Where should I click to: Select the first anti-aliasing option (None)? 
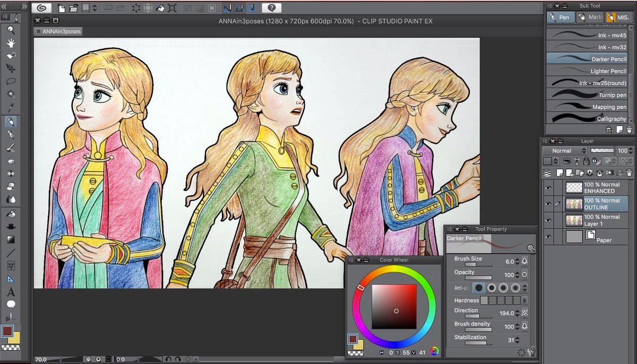pos(479,288)
